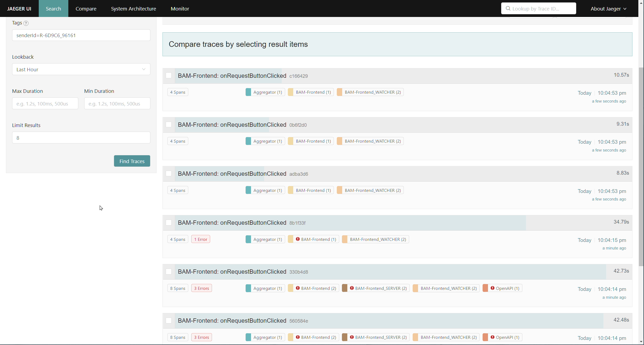
Task: Click error icon on BAM-Frontend_SERVER (2) in trace 330b4d8
Action: (352, 288)
